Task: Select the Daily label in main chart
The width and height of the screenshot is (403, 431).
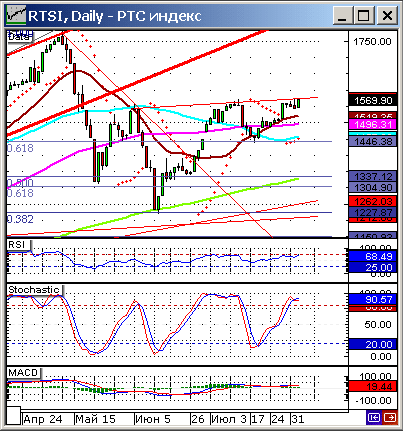Action: coord(19,37)
